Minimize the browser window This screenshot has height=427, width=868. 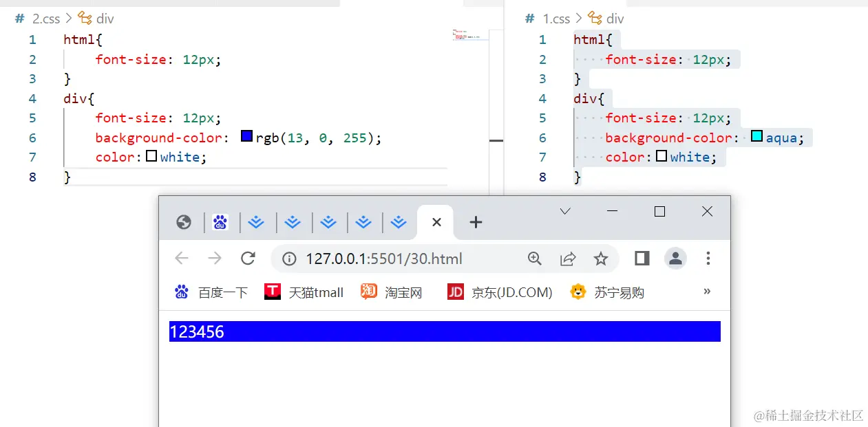pyautogui.click(x=613, y=212)
